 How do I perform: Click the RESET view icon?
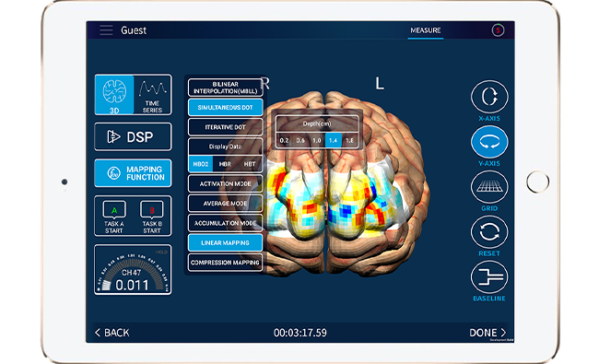pyautogui.click(x=489, y=232)
